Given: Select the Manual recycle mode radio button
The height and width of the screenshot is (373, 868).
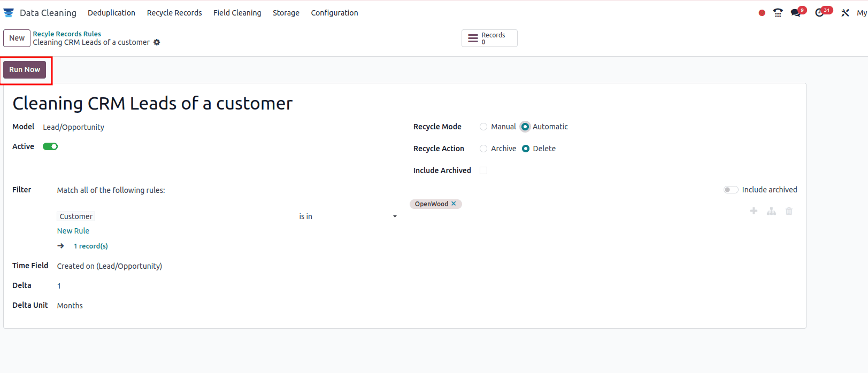Looking at the screenshot, I should [x=483, y=127].
